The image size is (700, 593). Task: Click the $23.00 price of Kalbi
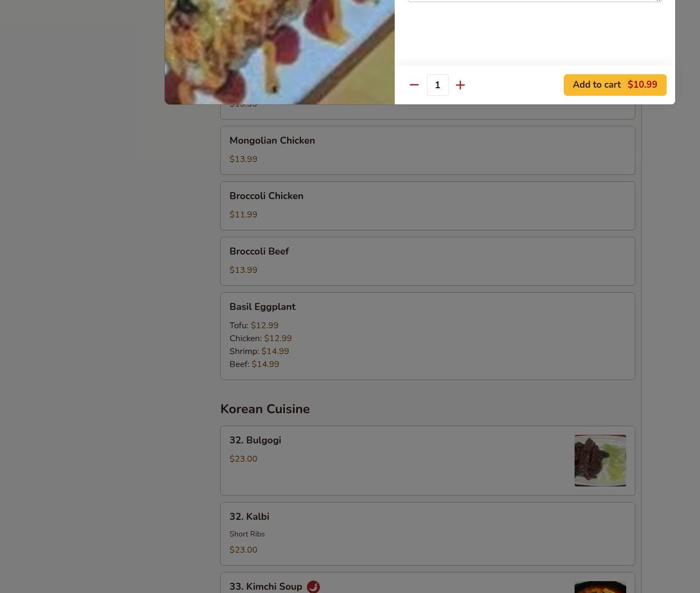(243, 550)
